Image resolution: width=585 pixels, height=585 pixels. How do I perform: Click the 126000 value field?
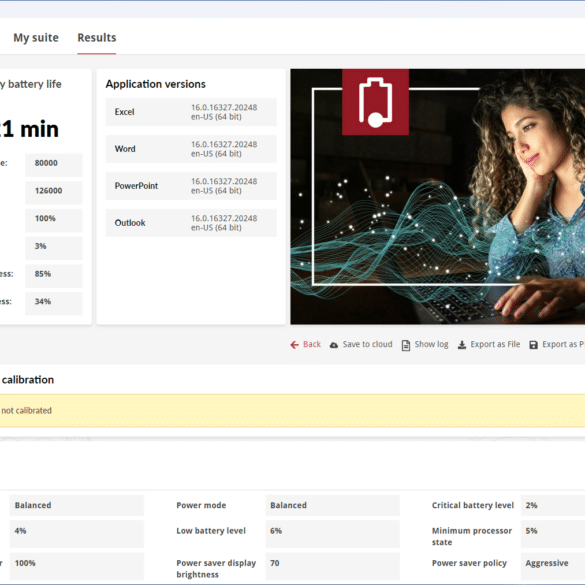[x=54, y=193]
